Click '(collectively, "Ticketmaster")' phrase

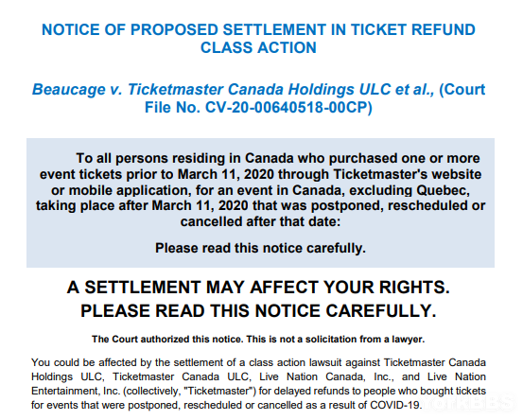[189, 391]
